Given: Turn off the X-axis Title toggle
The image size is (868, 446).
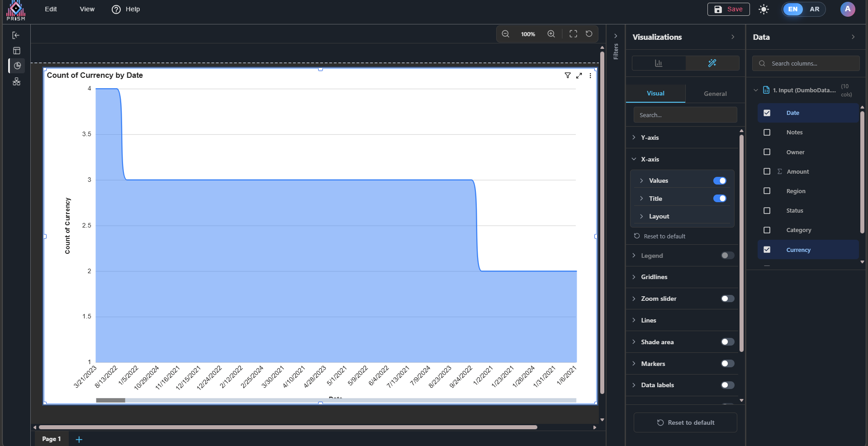Looking at the screenshot, I should tap(719, 199).
